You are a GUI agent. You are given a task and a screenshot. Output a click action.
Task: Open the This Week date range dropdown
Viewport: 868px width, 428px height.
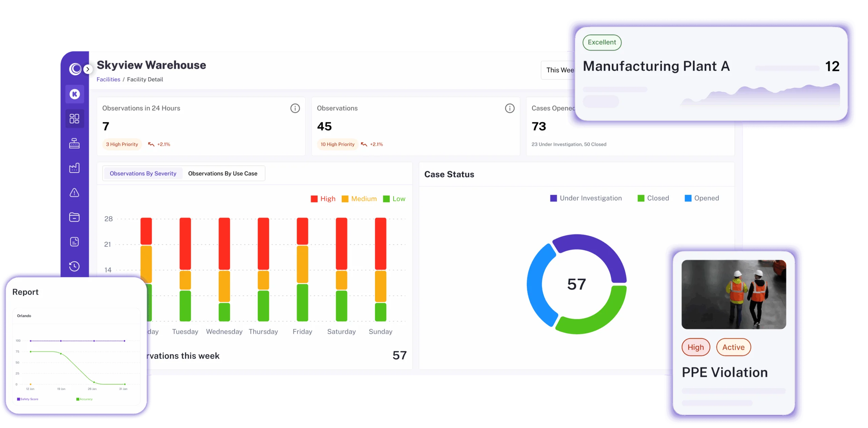tap(558, 70)
